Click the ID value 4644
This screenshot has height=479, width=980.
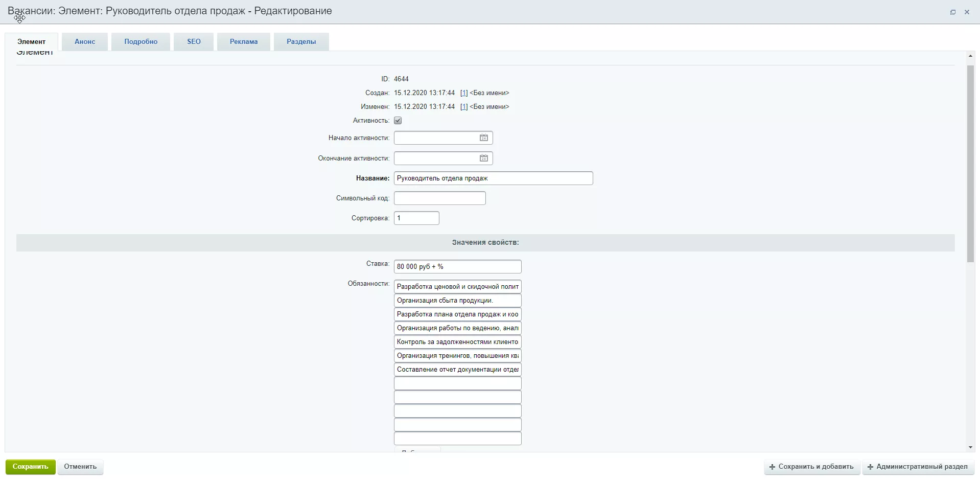[401, 79]
